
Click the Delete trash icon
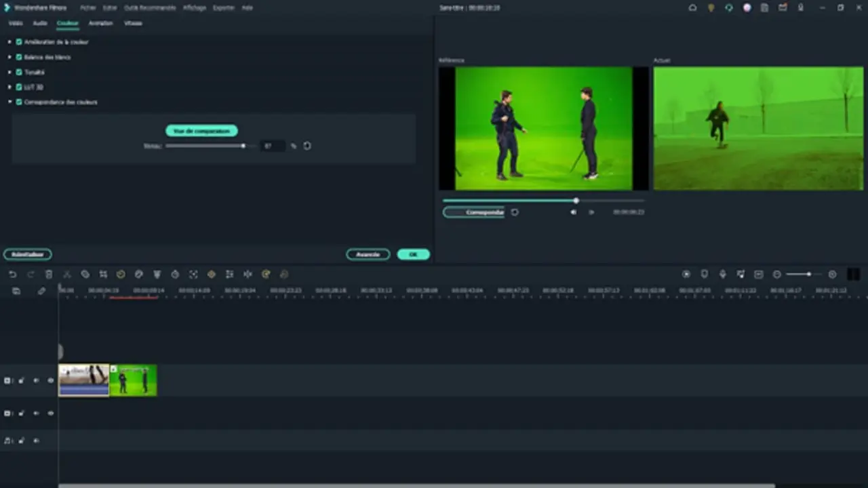click(49, 274)
